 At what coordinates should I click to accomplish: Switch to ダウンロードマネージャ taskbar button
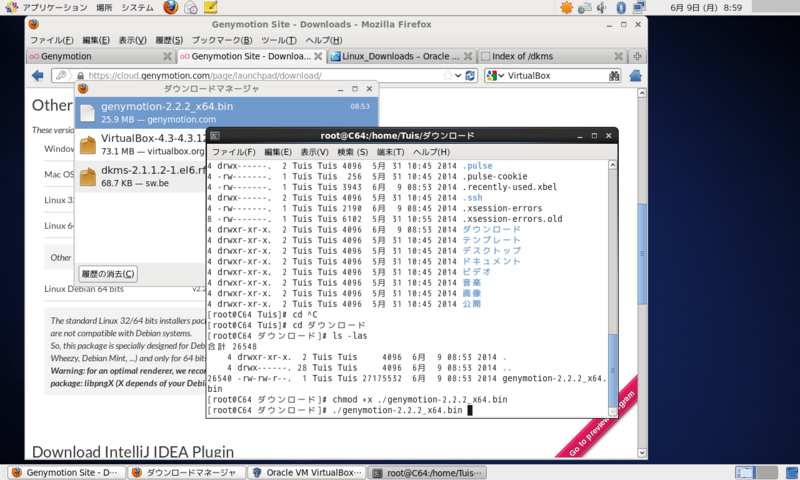pos(186,473)
